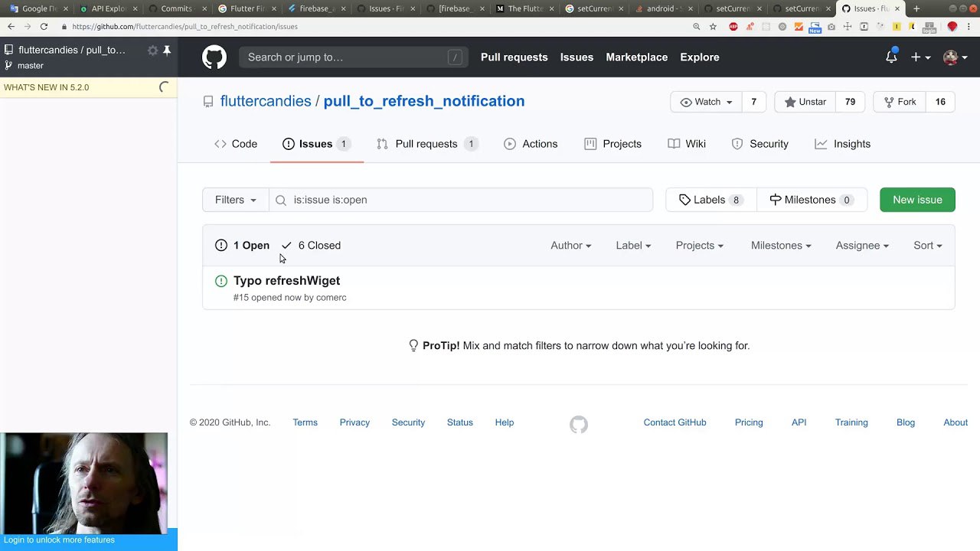Viewport: 980px width, 551px height.
Task: Click the master branch icon in sidebar
Action: pos(8,66)
